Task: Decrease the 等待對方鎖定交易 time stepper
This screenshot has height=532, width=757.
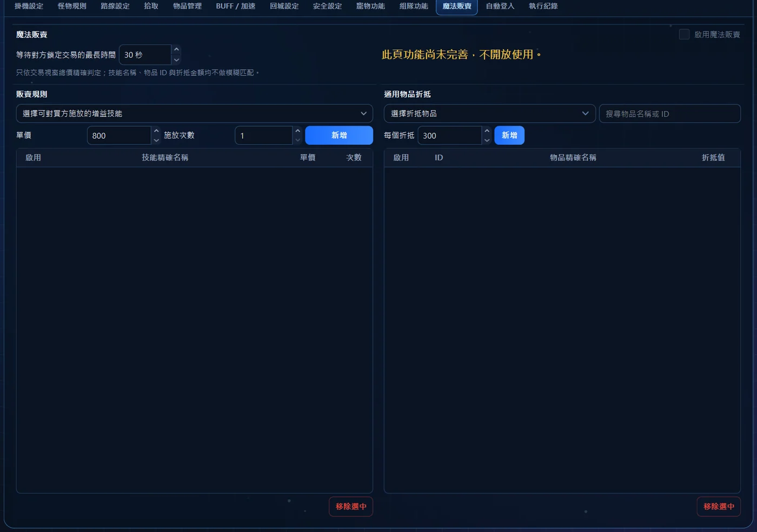Action: pyautogui.click(x=176, y=60)
